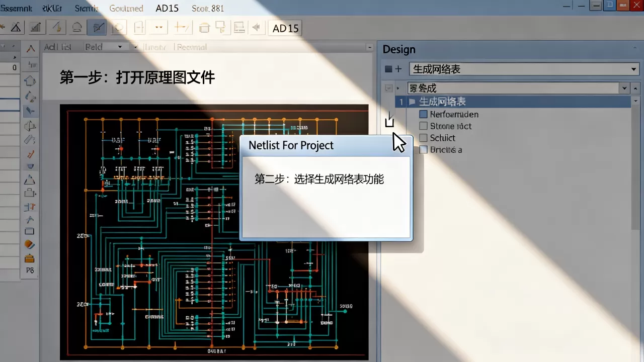Screen dimensions: 644x362
Task: Click the plus-slash icon in top toolbar
Action: [181, 28]
